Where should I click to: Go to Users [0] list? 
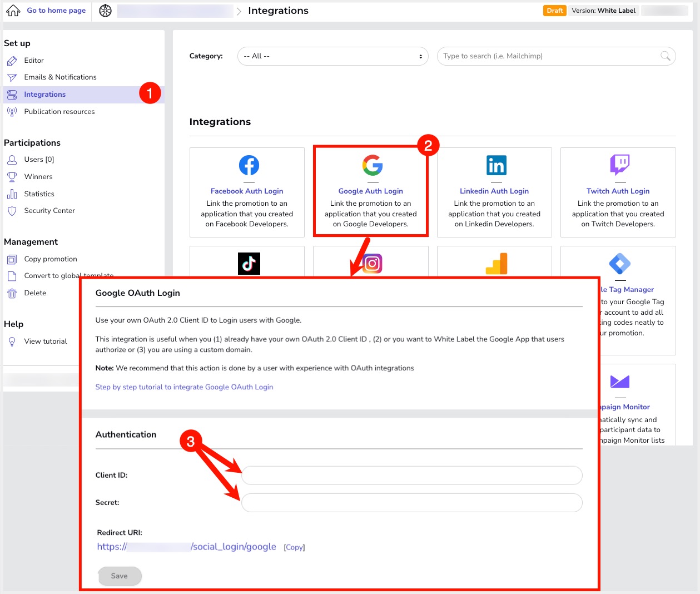[39, 160]
